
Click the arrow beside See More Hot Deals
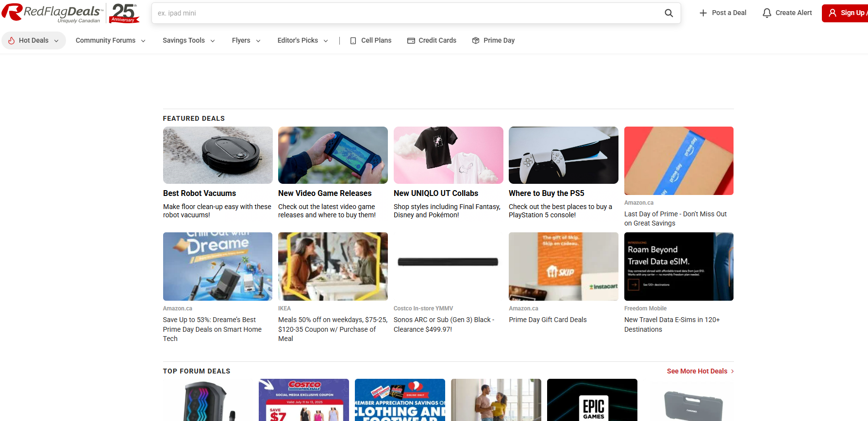pos(732,371)
